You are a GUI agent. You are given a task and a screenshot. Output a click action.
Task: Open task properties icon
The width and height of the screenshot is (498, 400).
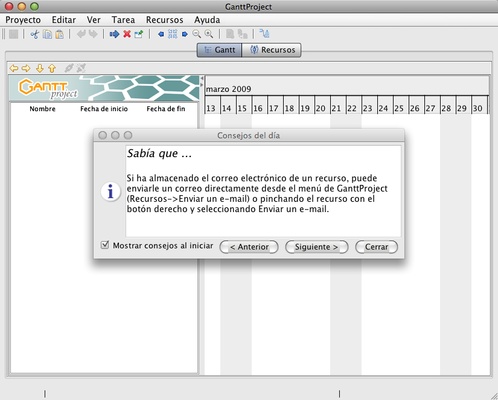tap(139, 34)
